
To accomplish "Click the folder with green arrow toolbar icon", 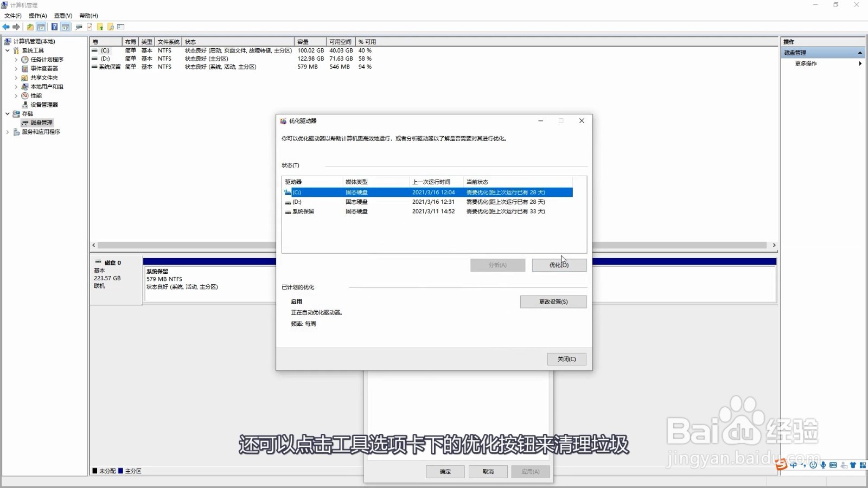I will point(100,27).
